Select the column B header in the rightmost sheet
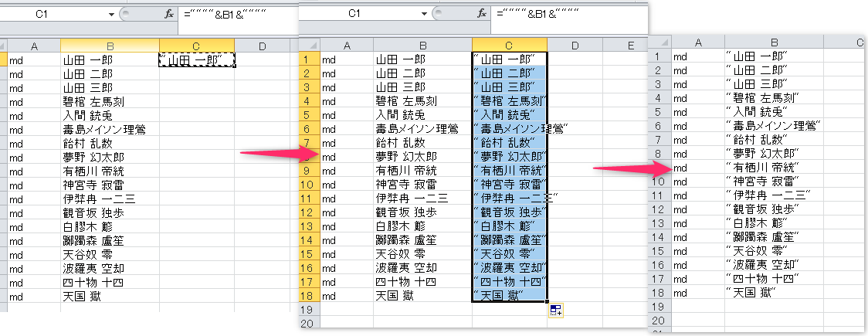This screenshot has height=336, width=868. click(773, 42)
